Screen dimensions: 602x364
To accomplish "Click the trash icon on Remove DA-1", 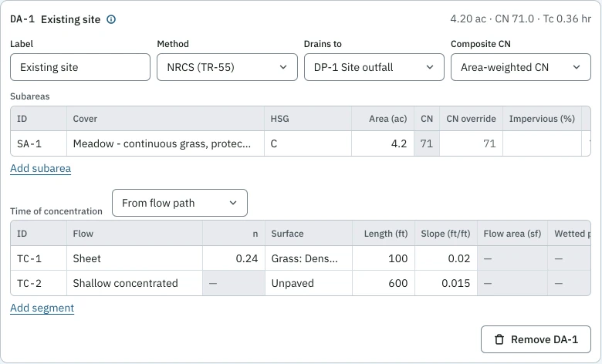I will pyautogui.click(x=499, y=339).
